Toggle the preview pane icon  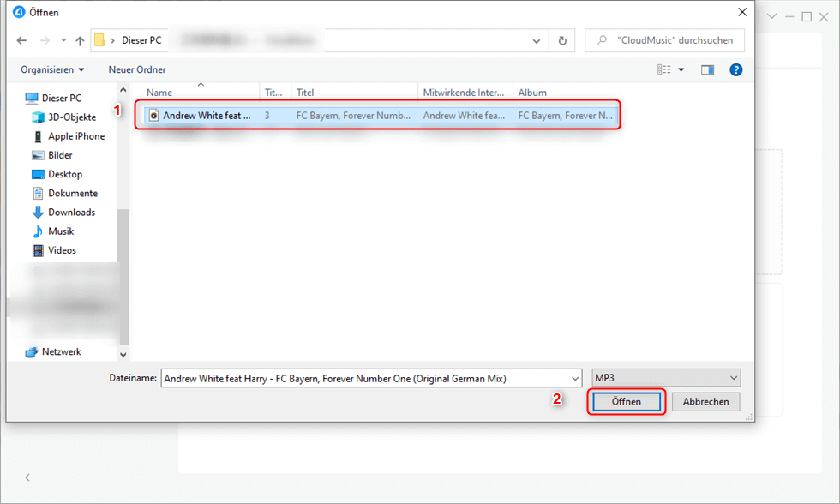point(708,69)
